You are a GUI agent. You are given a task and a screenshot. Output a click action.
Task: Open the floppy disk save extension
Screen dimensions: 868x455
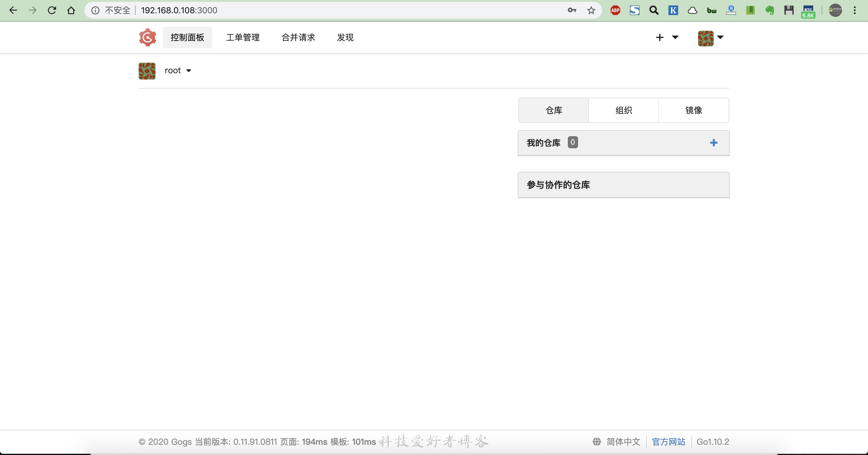789,11
